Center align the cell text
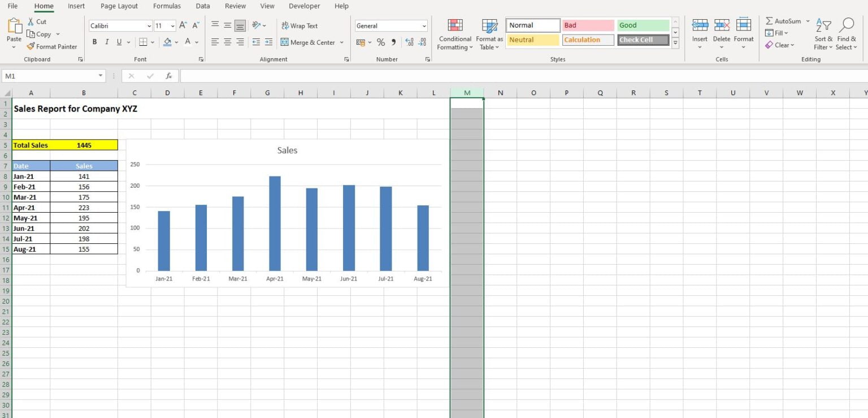This screenshot has height=418, width=868. click(227, 41)
